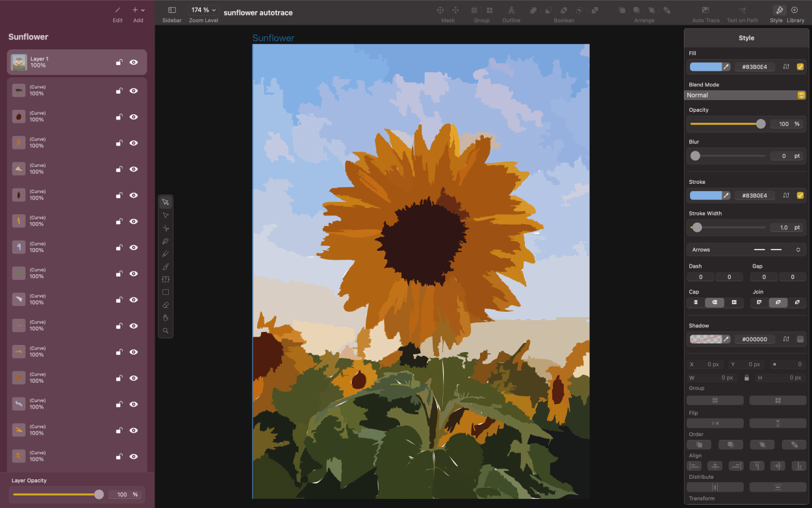The height and width of the screenshot is (508, 812).
Task: Toggle the width-height proportion lock
Action: (x=747, y=377)
